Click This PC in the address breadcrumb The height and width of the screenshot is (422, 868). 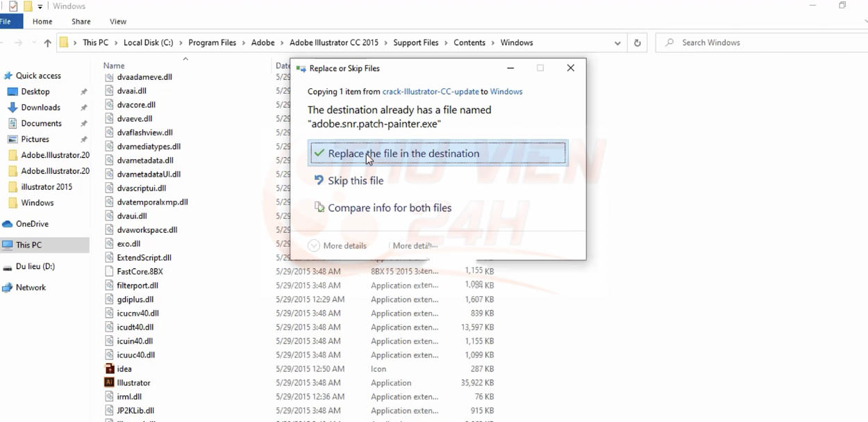click(x=95, y=43)
